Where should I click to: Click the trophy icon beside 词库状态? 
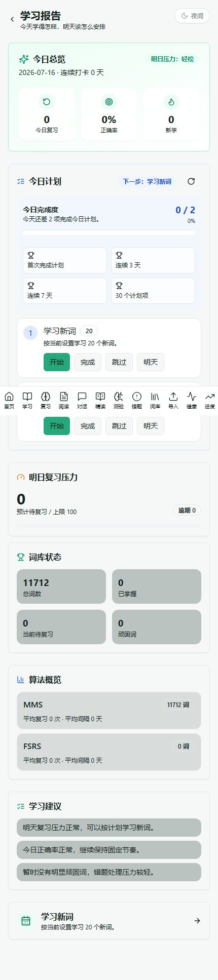pos(21,557)
